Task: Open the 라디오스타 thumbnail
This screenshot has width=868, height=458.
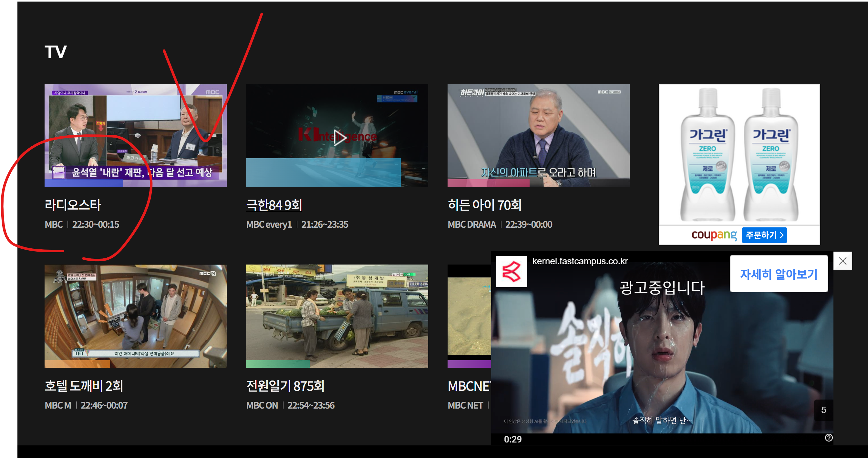Action: pyautogui.click(x=135, y=135)
